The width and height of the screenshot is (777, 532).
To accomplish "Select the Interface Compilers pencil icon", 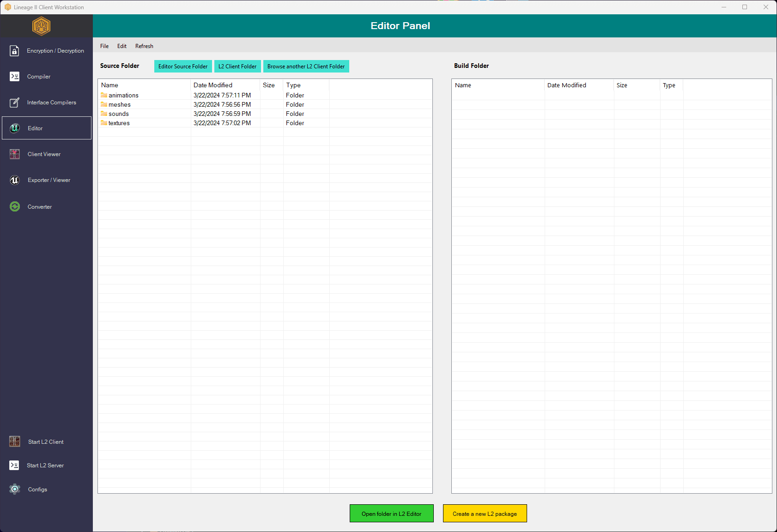I will (x=14, y=103).
